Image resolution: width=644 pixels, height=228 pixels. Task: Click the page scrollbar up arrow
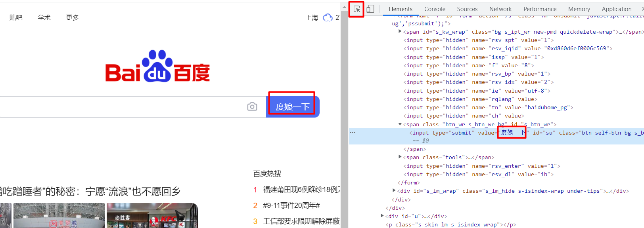pyautogui.click(x=344, y=7)
